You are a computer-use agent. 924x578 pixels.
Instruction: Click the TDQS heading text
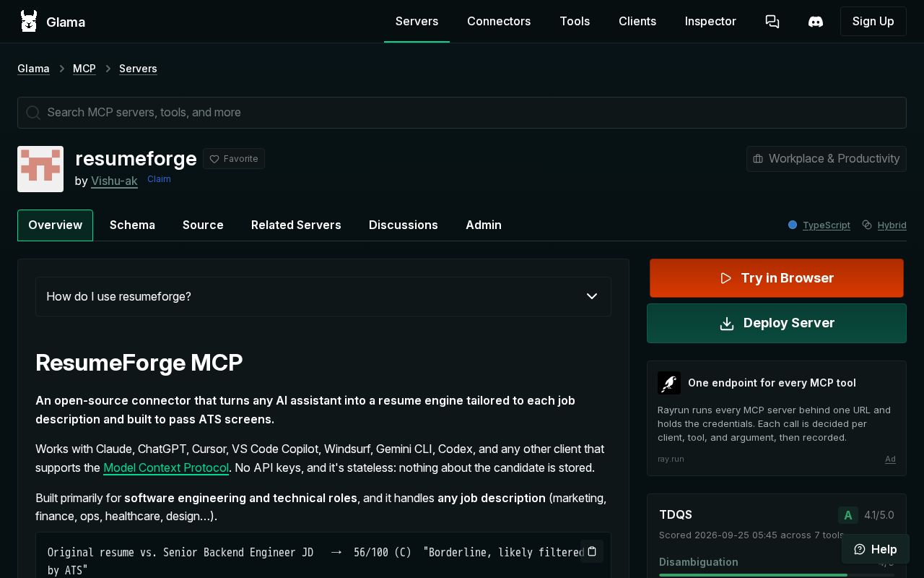coord(676,514)
